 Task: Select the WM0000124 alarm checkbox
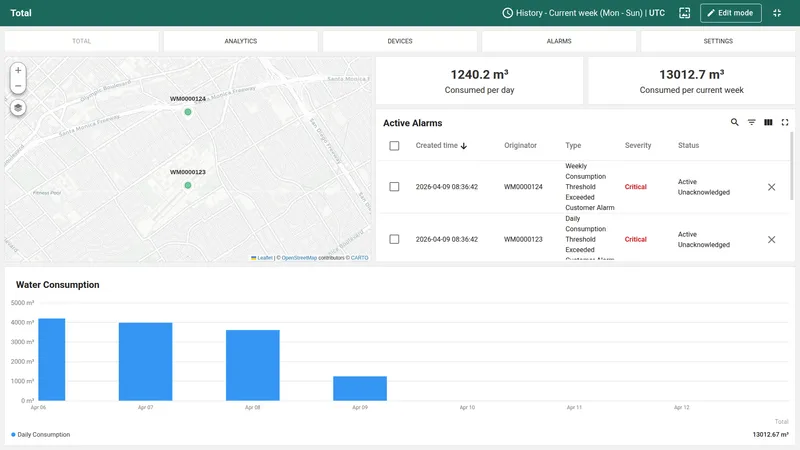tap(394, 187)
